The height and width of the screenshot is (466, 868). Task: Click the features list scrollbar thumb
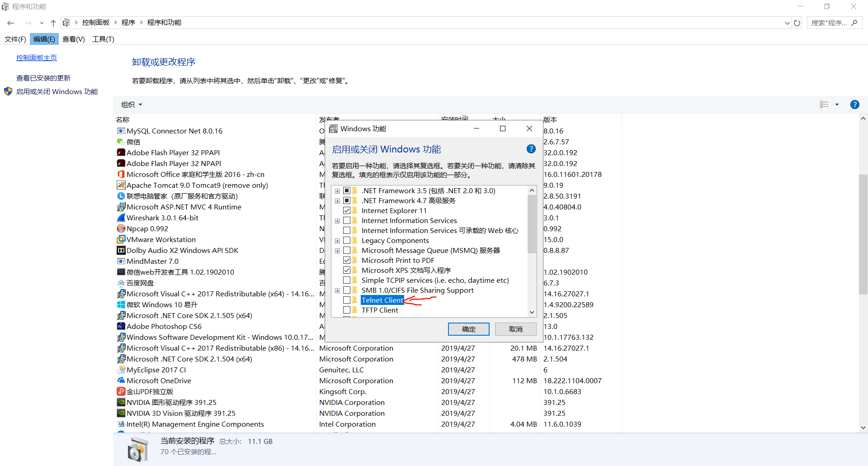532,224
